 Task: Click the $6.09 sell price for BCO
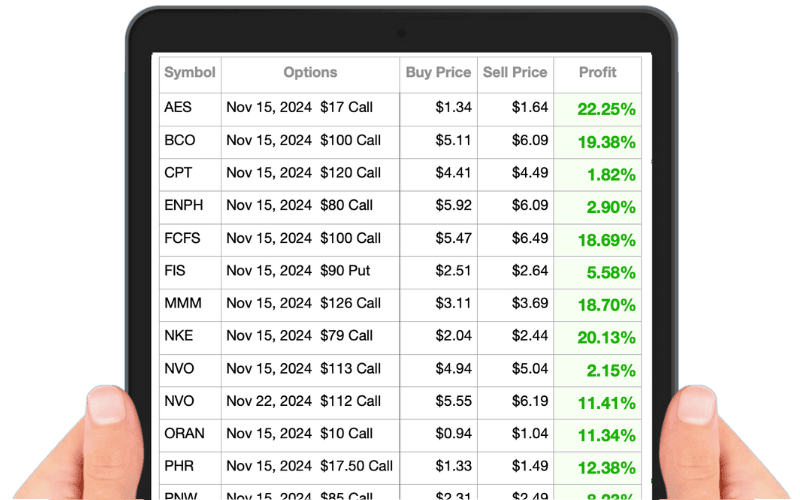529,140
